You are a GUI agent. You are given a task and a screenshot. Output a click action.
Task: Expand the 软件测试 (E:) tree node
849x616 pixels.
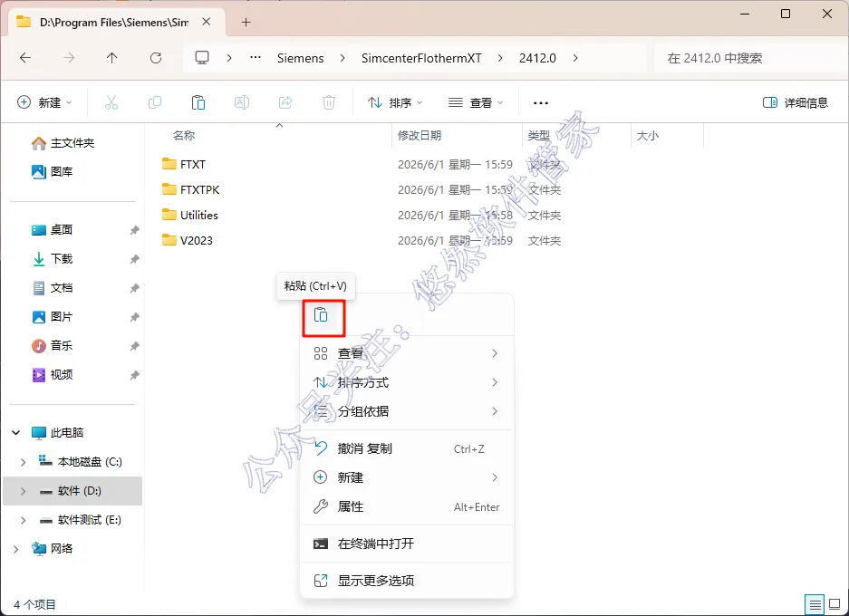point(23,520)
